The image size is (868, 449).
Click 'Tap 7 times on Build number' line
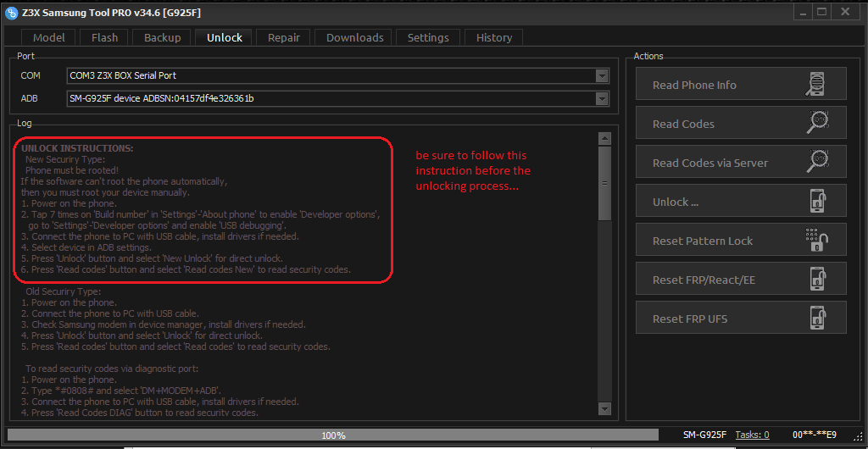201,214
